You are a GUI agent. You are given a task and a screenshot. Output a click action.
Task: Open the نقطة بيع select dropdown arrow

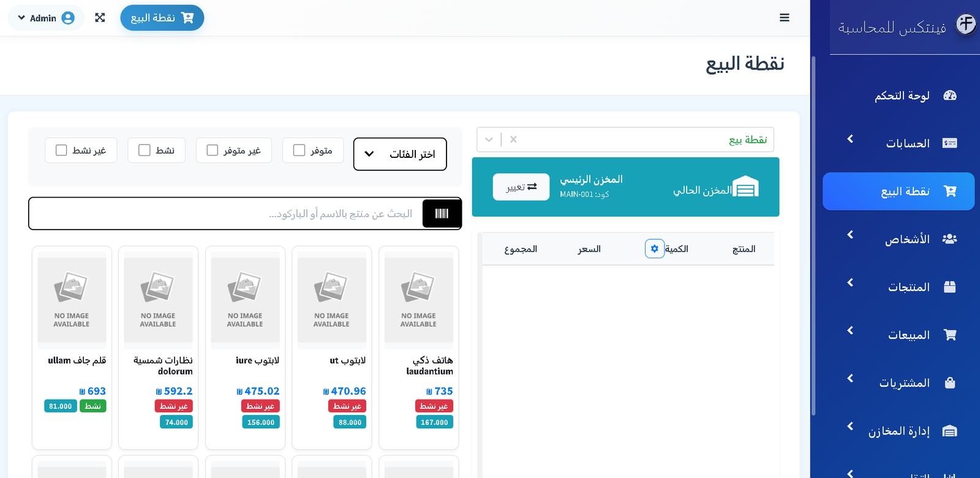pyautogui.click(x=489, y=140)
